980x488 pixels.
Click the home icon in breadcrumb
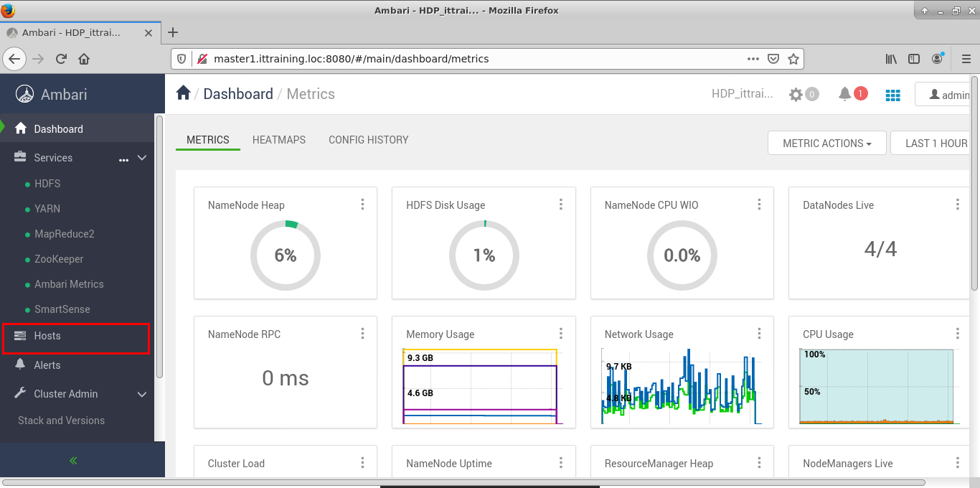coord(184,93)
